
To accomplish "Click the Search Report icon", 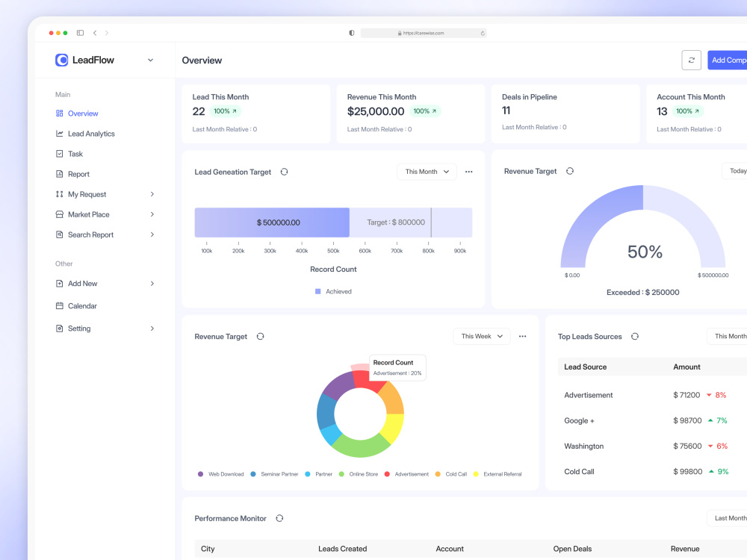I will coord(60,234).
